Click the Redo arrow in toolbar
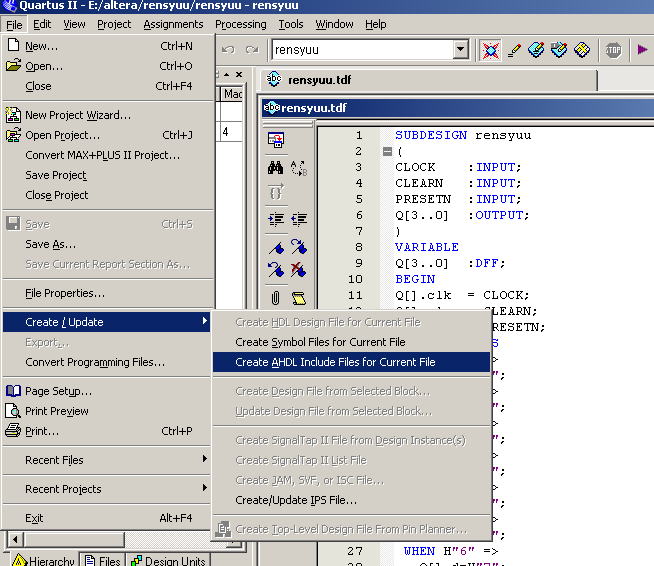This screenshot has width=654, height=566. (252, 50)
